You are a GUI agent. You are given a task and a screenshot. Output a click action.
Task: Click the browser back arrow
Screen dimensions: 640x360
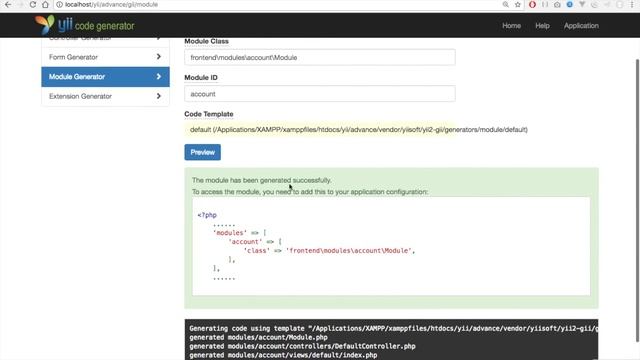[x=8, y=4]
